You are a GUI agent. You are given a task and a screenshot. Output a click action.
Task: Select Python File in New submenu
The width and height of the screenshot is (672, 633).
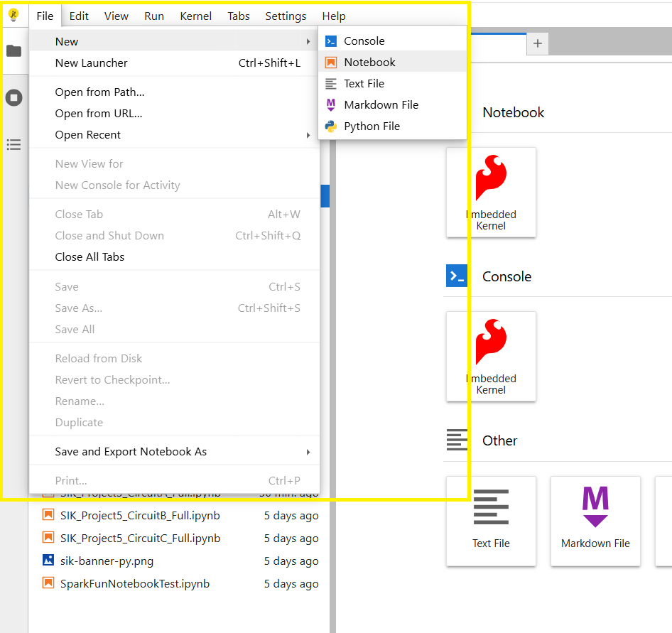[x=372, y=126]
